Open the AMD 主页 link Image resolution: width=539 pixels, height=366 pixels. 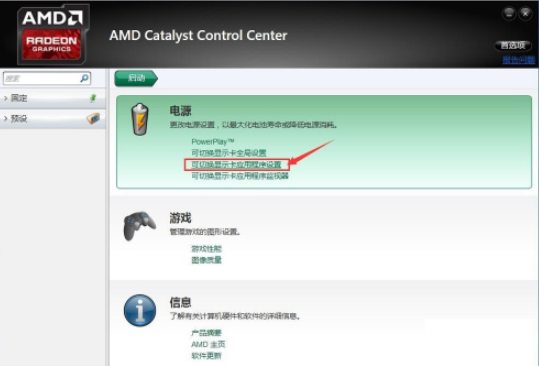click(x=208, y=344)
